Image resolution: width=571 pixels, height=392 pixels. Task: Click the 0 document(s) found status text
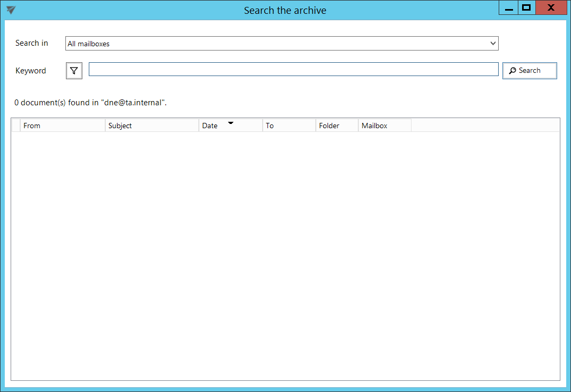[90, 102]
